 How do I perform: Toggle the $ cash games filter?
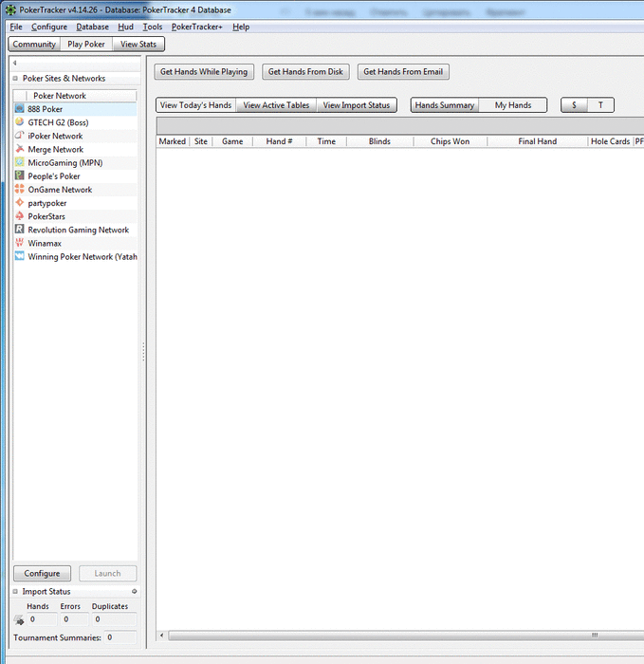coord(574,105)
